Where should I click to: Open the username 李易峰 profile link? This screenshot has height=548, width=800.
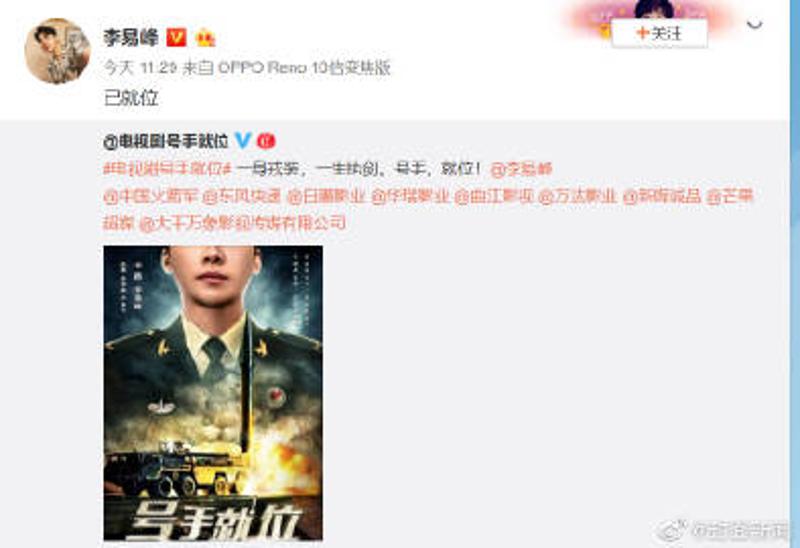(x=131, y=37)
